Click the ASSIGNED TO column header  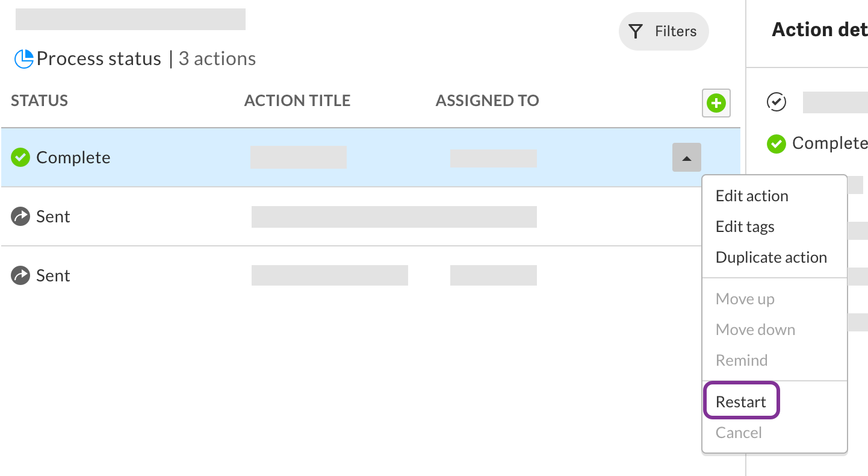(x=488, y=101)
